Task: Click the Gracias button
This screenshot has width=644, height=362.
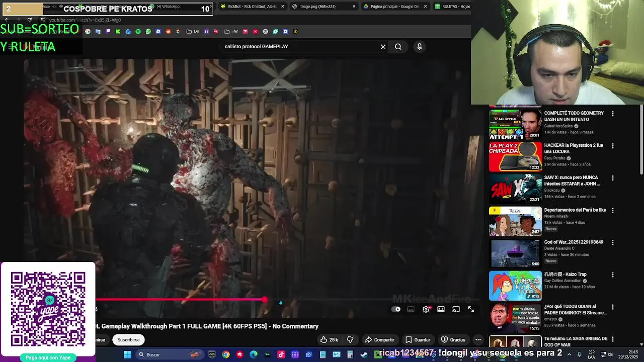Action: [x=453, y=340]
